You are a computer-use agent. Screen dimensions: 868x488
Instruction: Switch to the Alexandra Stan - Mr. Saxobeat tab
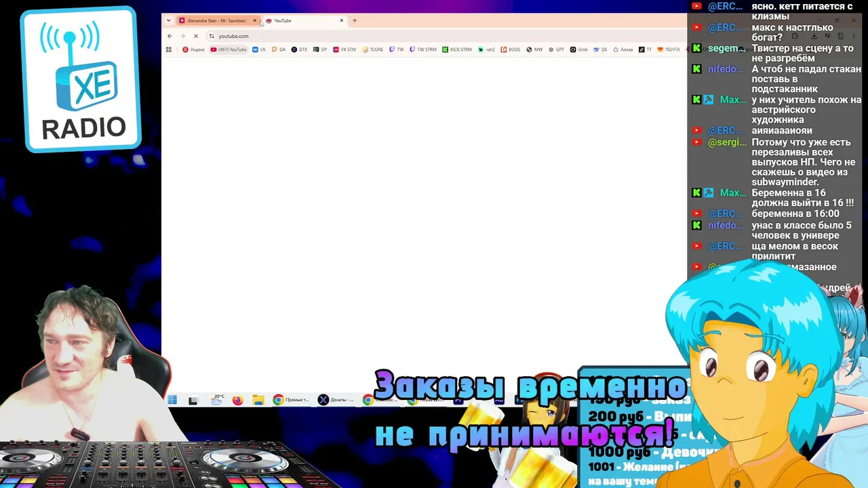pos(217,20)
